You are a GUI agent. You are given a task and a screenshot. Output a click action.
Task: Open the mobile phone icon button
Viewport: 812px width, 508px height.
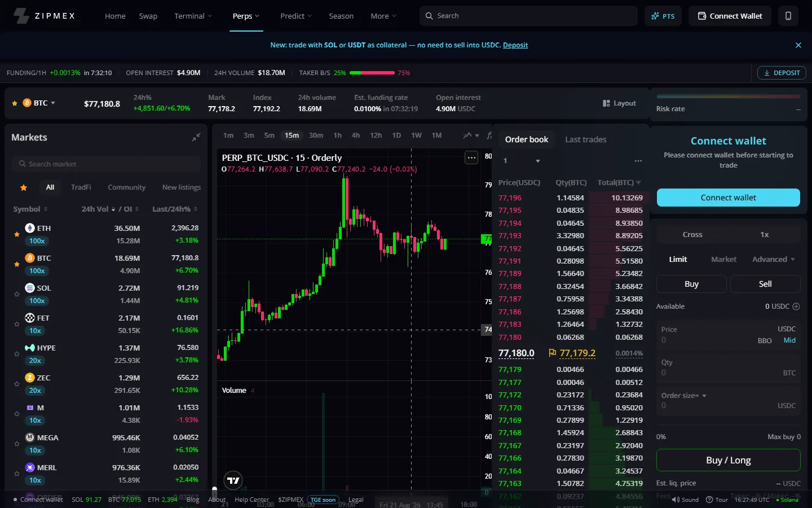coord(788,16)
